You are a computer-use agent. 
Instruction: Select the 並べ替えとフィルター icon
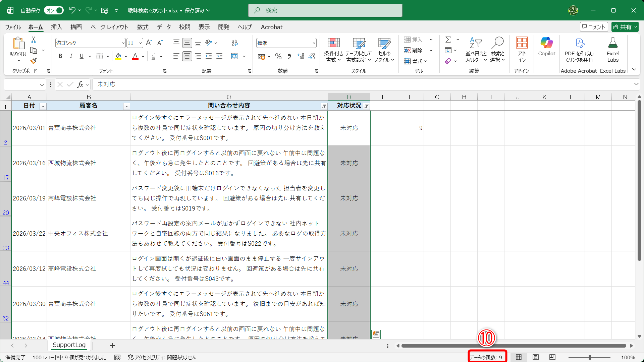[475, 50]
